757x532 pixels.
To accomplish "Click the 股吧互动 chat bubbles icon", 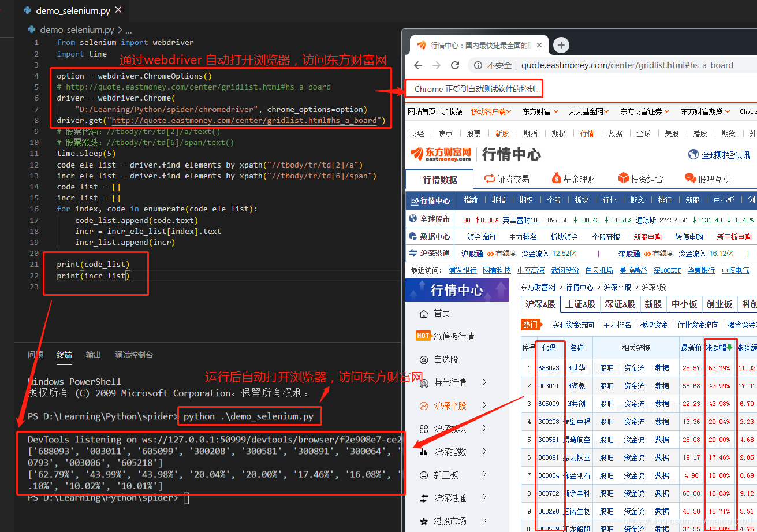I will click(690, 178).
